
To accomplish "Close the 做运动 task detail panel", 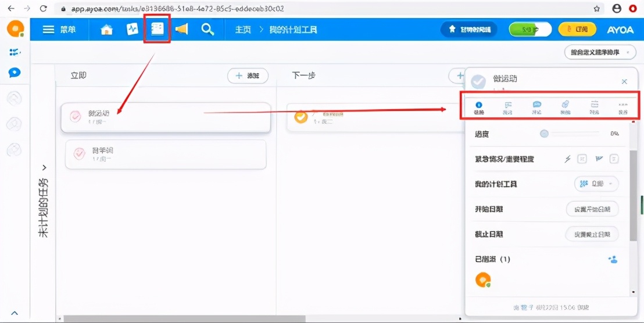I will [624, 81].
